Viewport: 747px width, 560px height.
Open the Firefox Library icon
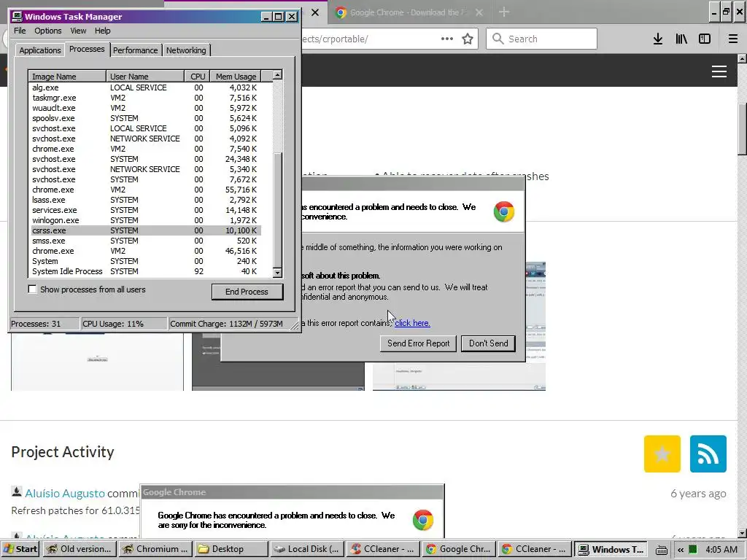tap(682, 39)
